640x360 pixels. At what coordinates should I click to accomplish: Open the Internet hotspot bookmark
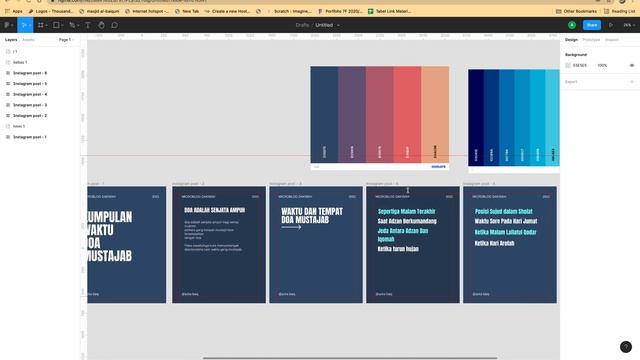coord(147,11)
